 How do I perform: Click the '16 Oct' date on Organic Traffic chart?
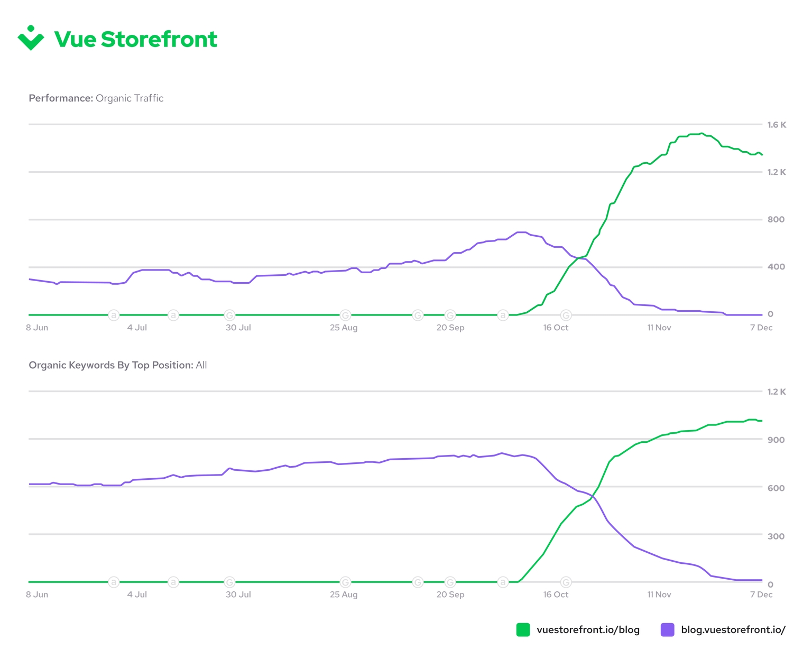point(556,328)
